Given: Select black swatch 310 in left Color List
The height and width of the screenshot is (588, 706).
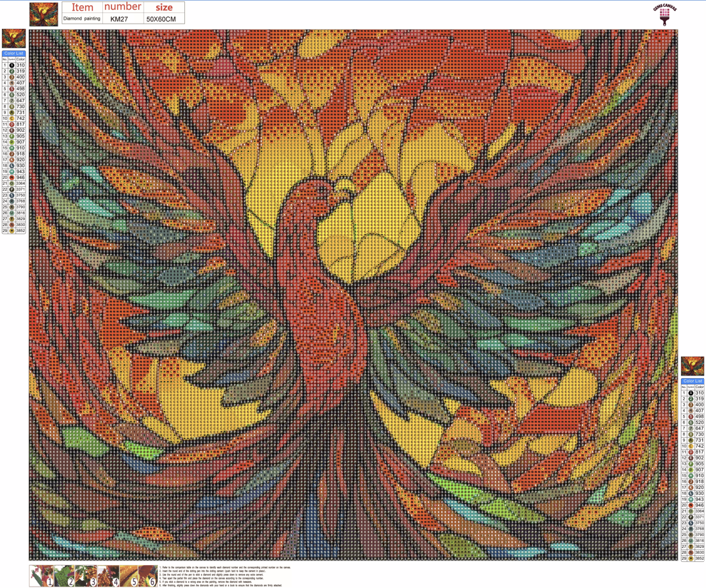Looking at the screenshot, I should pyautogui.click(x=12, y=66).
